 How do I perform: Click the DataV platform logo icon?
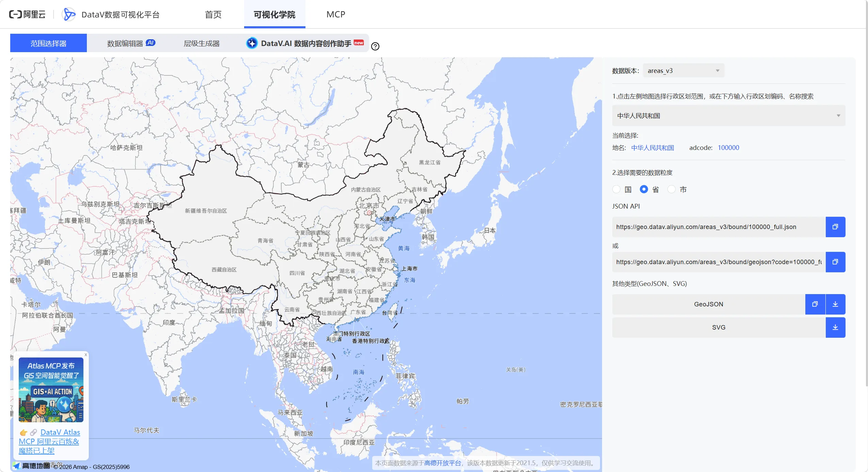[69, 14]
